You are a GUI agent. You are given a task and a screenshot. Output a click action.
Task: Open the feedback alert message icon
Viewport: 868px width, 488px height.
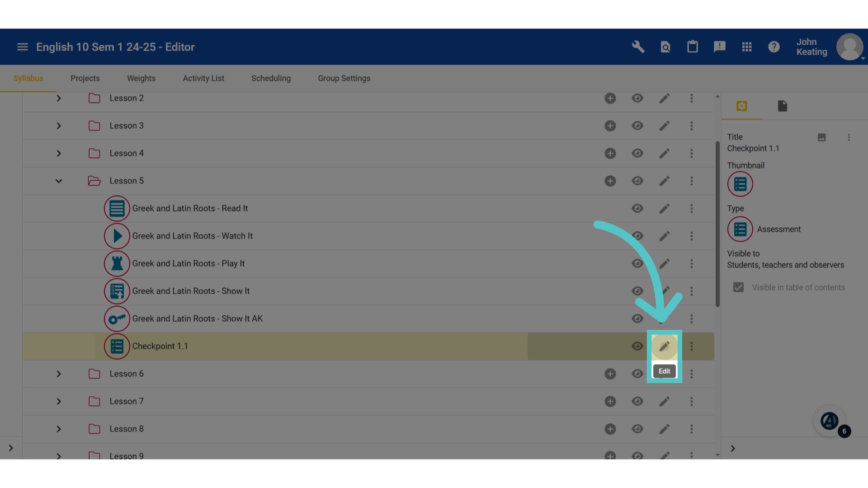point(720,47)
